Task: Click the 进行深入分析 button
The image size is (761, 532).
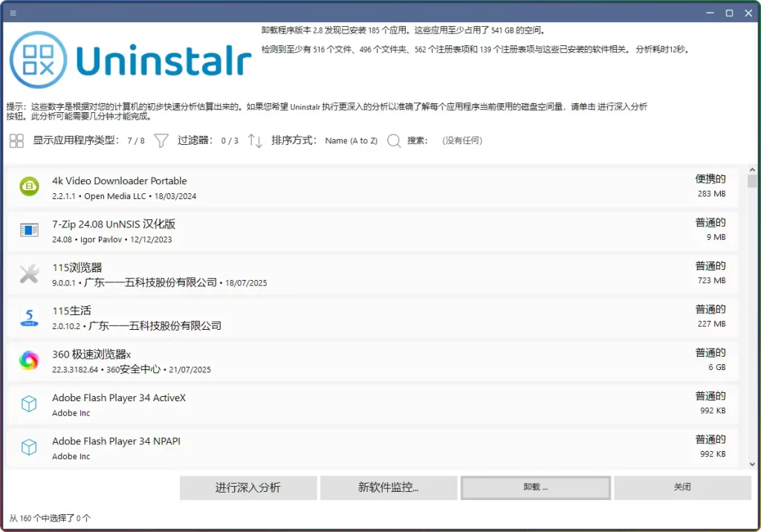Action: [248, 487]
